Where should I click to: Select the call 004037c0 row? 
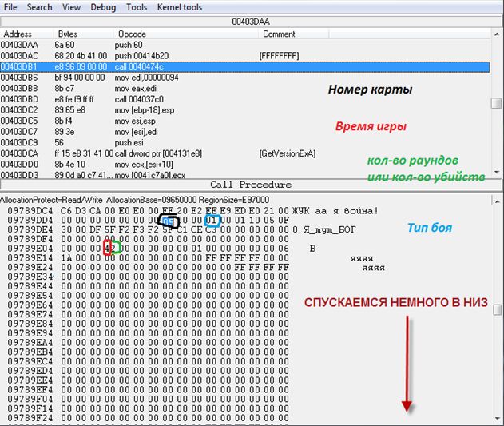click(245, 99)
